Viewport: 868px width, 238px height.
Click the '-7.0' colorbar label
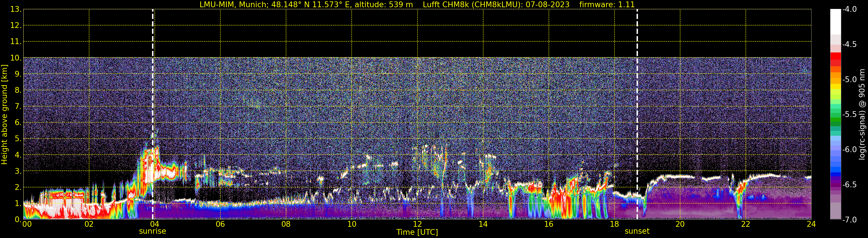pyautogui.click(x=850, y=220)
